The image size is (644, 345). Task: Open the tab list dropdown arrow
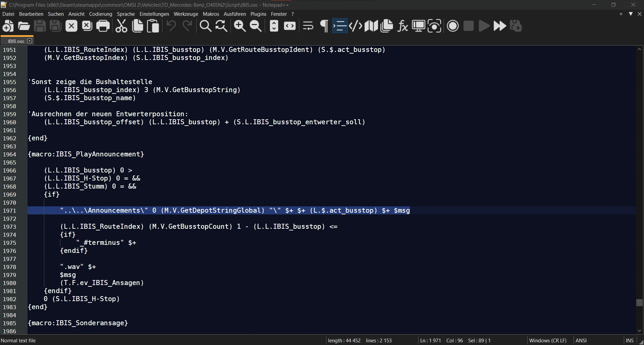pos(631,14)
